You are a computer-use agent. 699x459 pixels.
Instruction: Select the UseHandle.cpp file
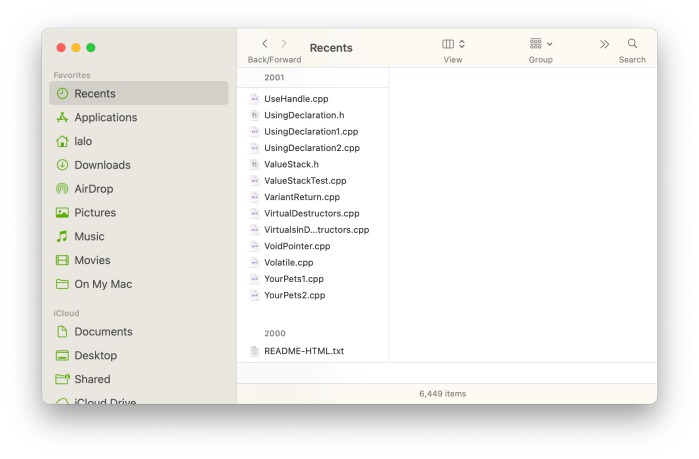tap(296, 99)
